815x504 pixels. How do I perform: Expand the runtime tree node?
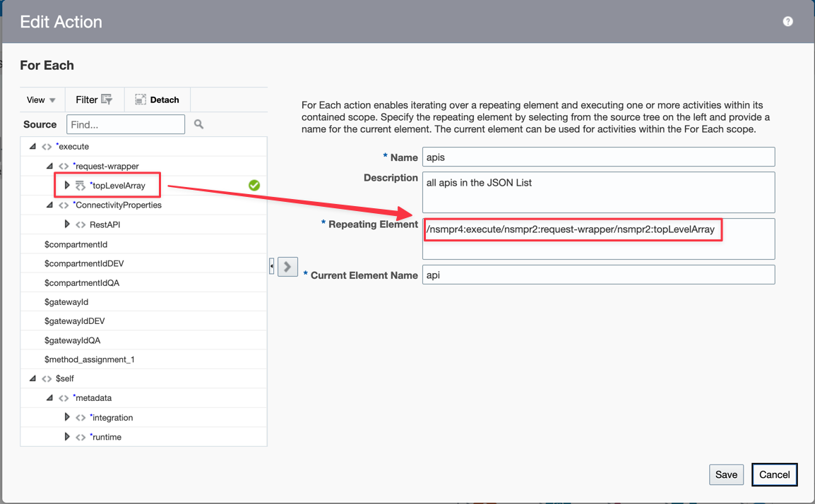tap(66, 436)
